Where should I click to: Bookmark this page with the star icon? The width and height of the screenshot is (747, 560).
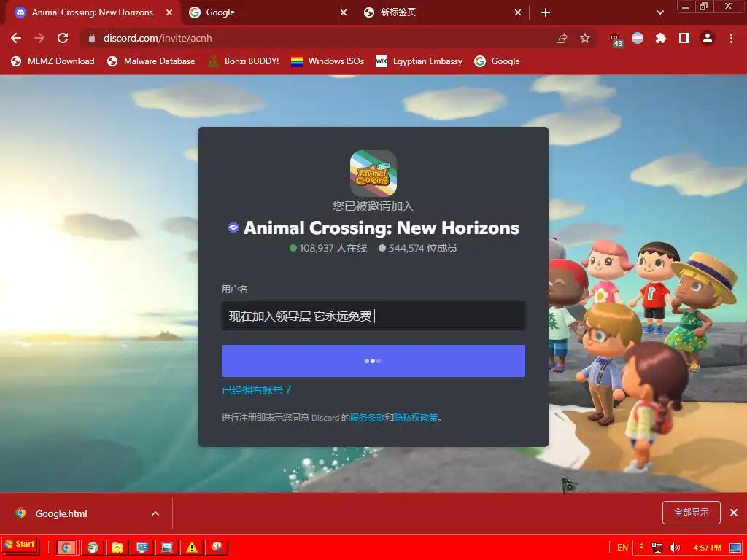585,38
